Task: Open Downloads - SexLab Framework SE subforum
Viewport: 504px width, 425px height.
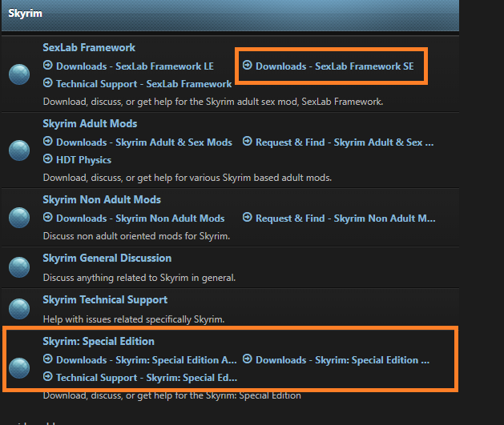Action: click(x=335, y=66)
